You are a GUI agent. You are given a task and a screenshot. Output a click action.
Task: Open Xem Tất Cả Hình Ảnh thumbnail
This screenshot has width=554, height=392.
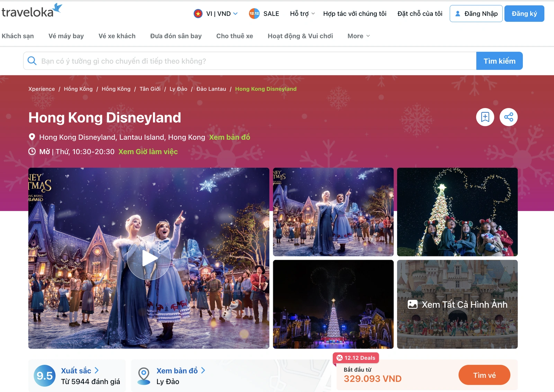pyautogui.click(x=457, y=304)
